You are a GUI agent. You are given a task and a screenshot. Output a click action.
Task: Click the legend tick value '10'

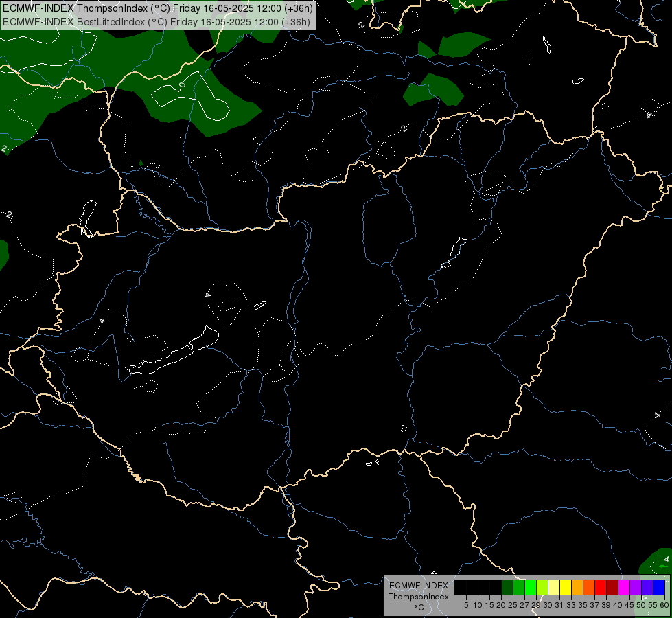(x=478, y=605)
